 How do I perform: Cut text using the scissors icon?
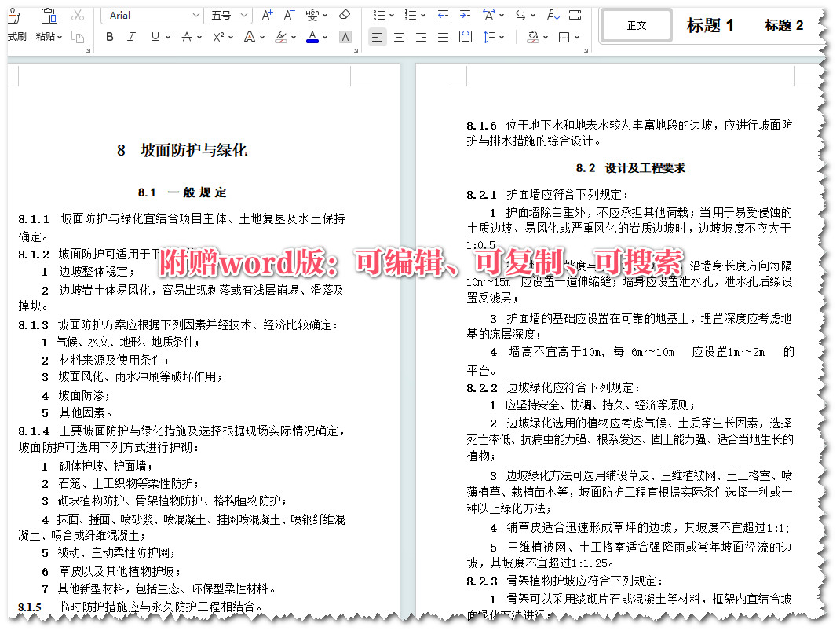click(77, 15)
